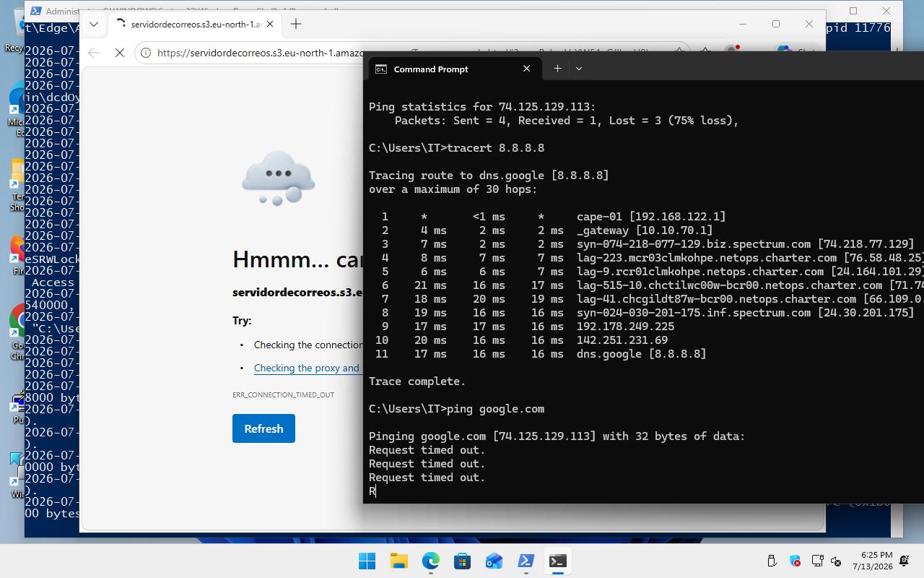The height and width of the screenshot is (578, 924).
Task: Click the muted volume tray icon
Action: coord(836,561)
